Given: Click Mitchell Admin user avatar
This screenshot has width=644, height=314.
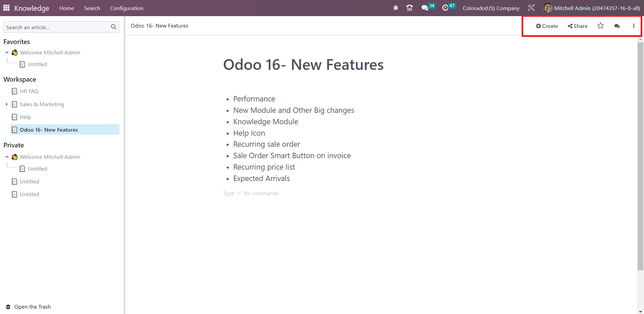Looking at the screenshot, I should click(547, 8).
